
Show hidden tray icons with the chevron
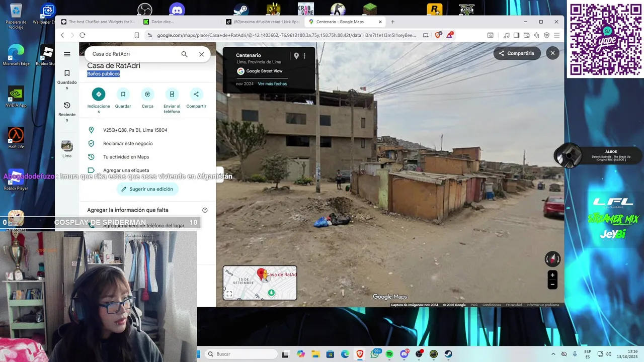pyautogui.click(x=553, y=354)
